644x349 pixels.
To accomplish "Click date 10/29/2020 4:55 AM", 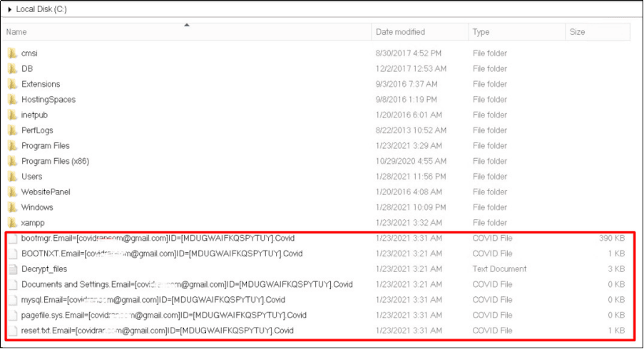I will (411, 161).
